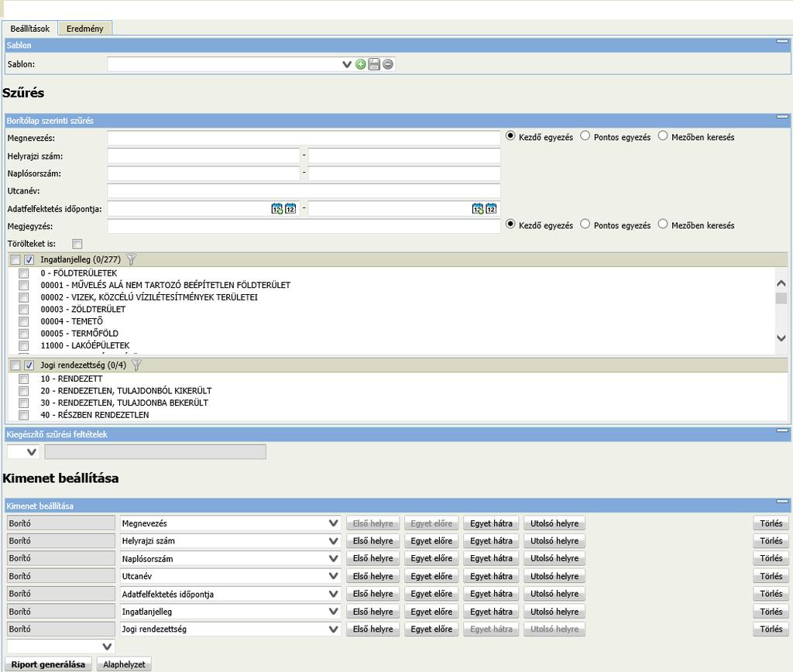Click the second Naplósorszám input field
The width and height of the screenshot is (793, 672).
404,173
